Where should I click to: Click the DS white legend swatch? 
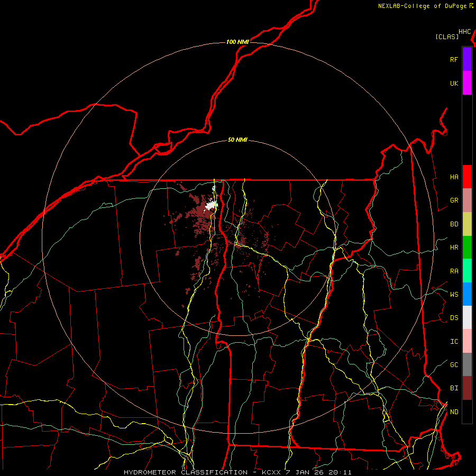(467, 317)
